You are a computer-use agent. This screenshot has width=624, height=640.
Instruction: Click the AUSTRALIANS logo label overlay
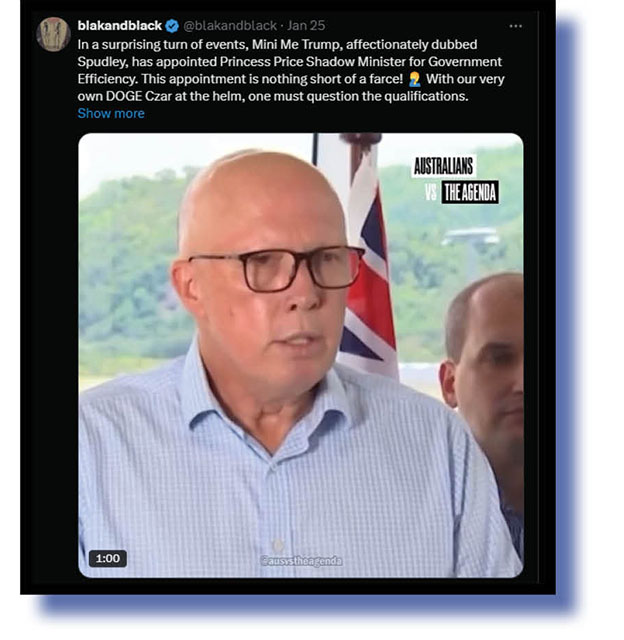pos(444,166)
